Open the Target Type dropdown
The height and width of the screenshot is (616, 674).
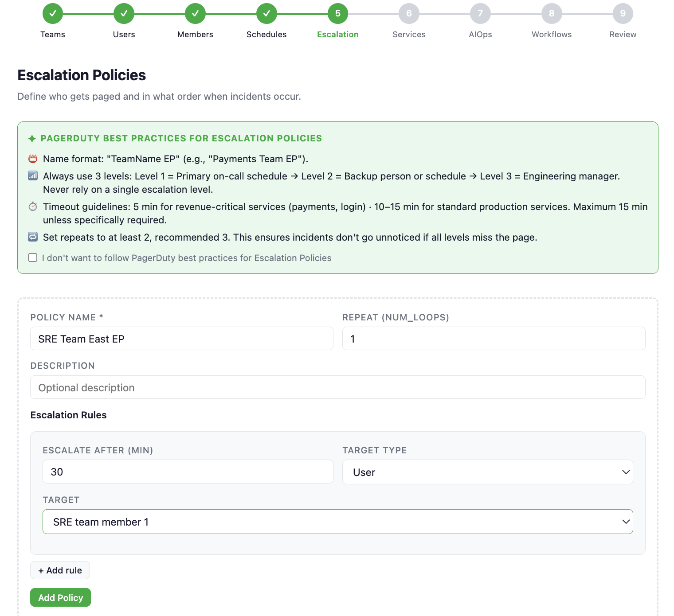pyautogui.click(x=488, y=472)
